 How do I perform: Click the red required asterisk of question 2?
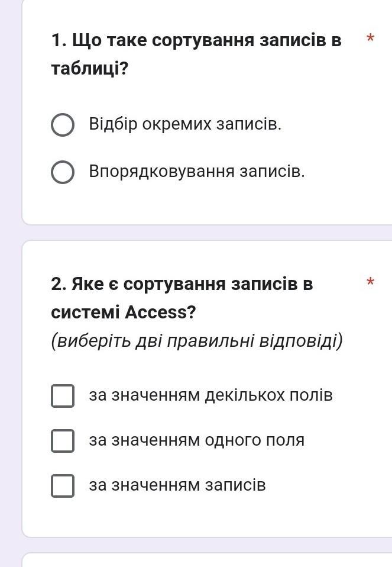[x=370, y=282]
